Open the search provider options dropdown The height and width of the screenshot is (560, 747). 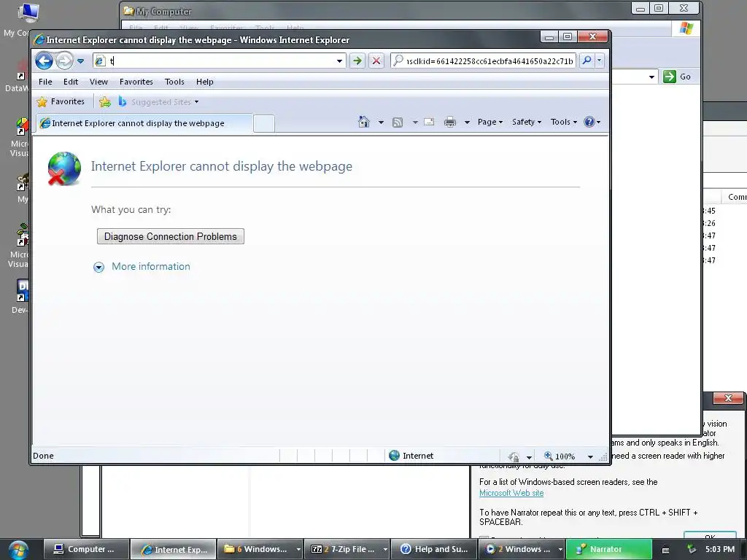600,61
